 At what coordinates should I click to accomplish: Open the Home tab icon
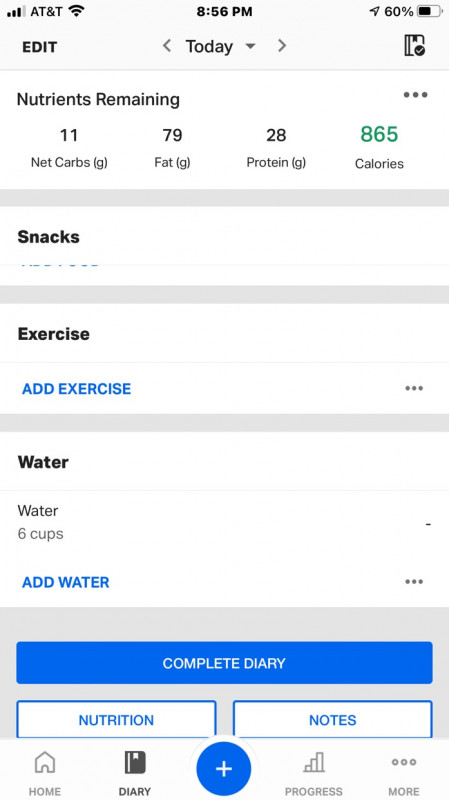coord(44,762)
